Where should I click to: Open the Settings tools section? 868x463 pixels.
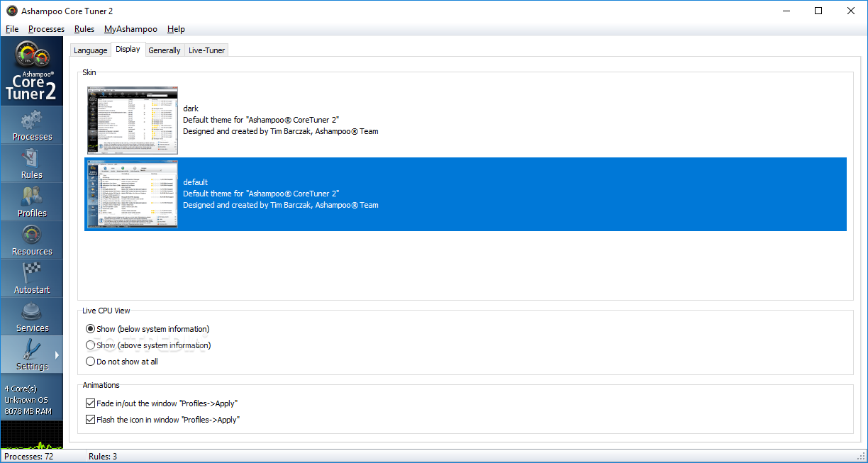click(x=32, y=355)
